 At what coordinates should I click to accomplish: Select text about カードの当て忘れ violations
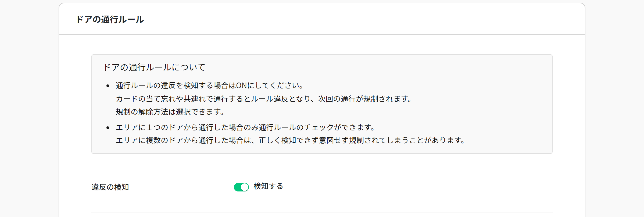263,98
